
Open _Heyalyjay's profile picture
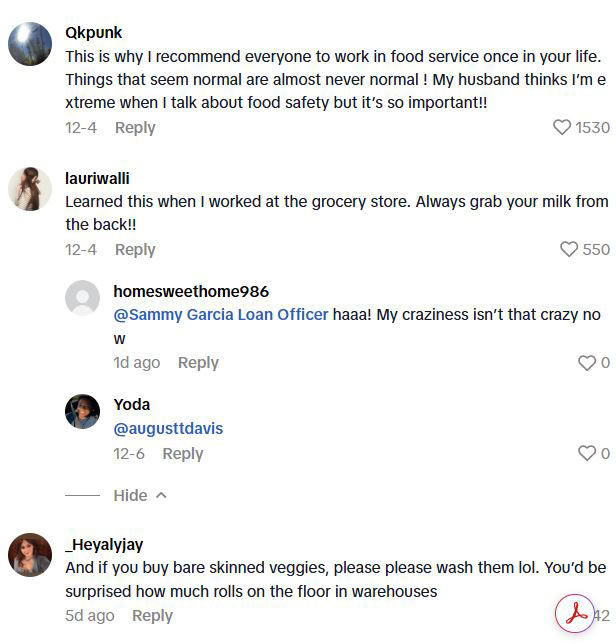(x=30, y=555)
